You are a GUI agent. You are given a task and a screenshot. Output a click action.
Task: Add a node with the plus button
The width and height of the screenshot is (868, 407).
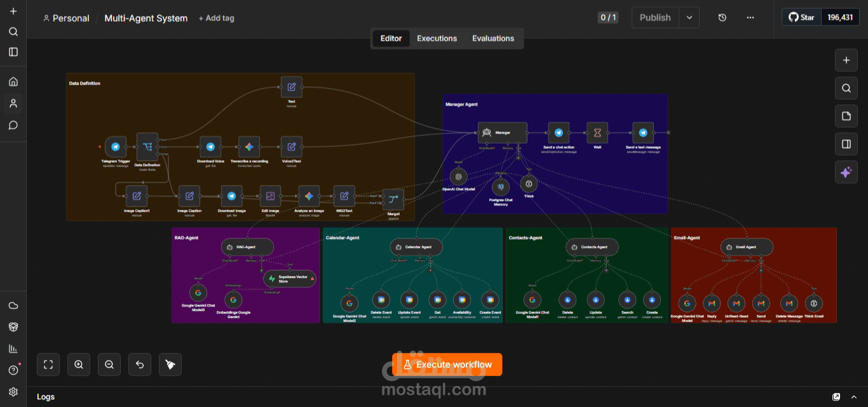click(x=846, y=60)
